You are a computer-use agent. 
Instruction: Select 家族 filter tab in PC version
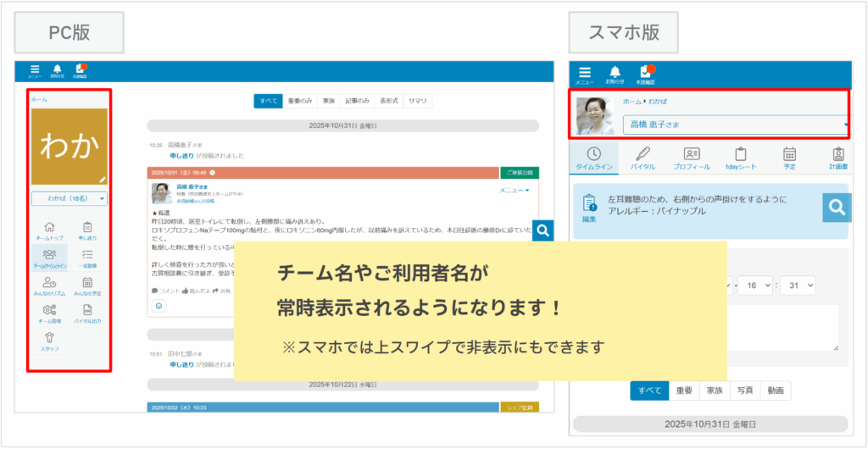coord(329,101)
